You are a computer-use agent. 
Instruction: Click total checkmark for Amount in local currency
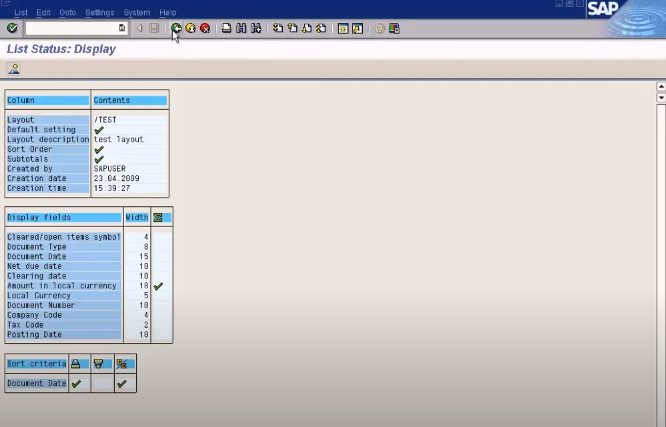[158, 286]
